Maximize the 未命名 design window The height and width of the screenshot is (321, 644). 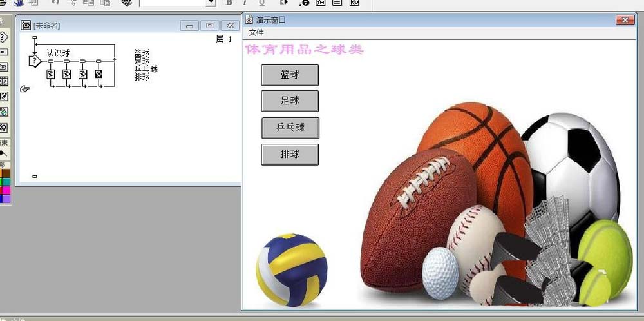[x=209, y=26]
